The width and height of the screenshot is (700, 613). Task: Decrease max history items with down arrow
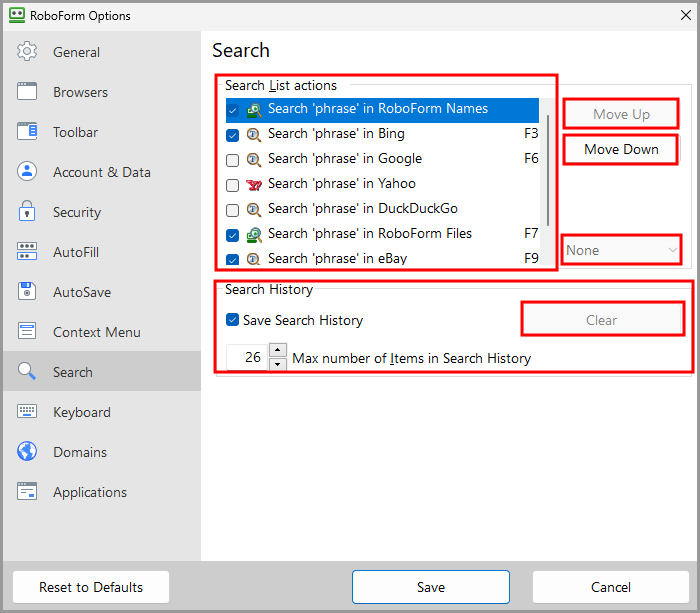[278, 364]
